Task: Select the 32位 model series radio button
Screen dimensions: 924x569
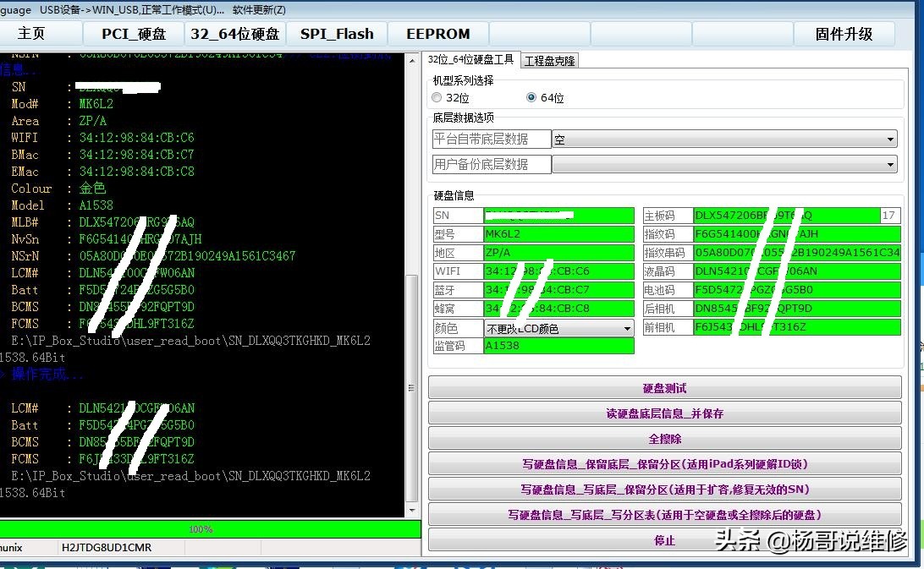Action: pos(437,97)
